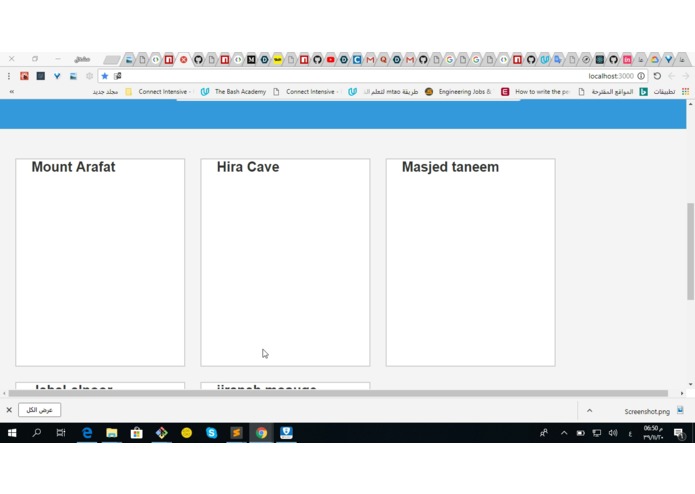Open the network icon in system tray
This screenshot has height=494, width=695.
tap(597, 433)
